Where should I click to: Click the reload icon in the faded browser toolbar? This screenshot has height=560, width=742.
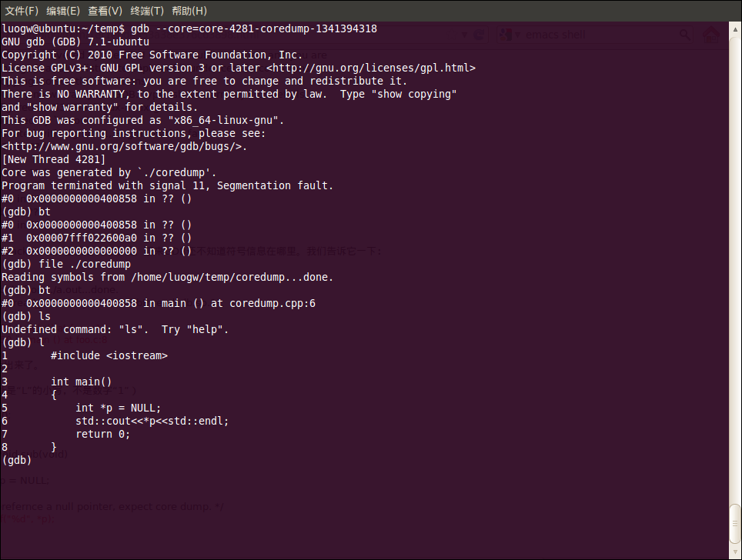tap(479, 35)
